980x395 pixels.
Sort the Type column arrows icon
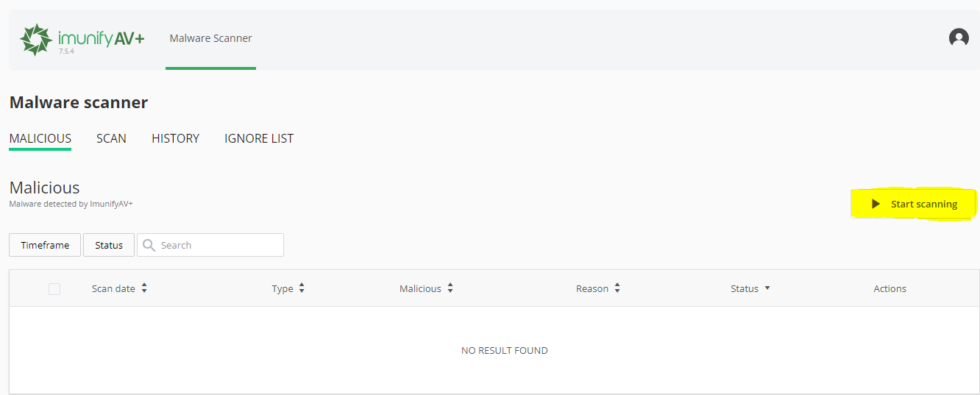302,288
